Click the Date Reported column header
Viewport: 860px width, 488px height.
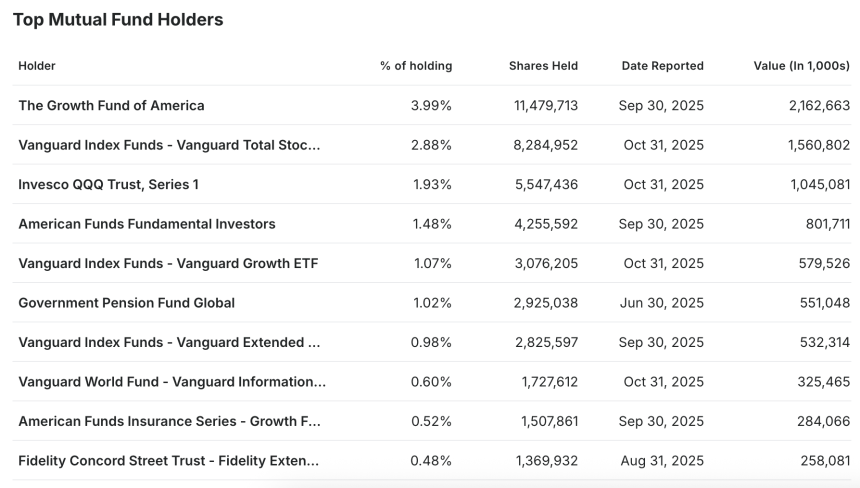[662, 66]
